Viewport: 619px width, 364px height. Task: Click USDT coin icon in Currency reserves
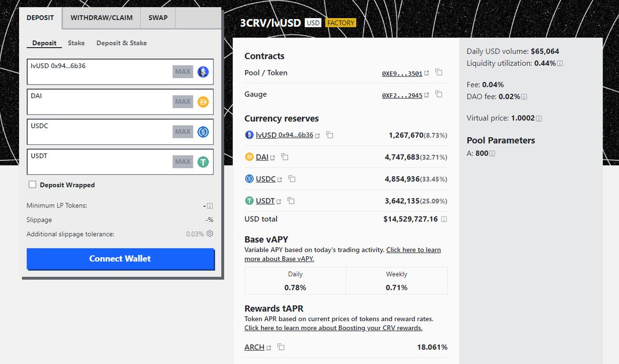point(250,201)
